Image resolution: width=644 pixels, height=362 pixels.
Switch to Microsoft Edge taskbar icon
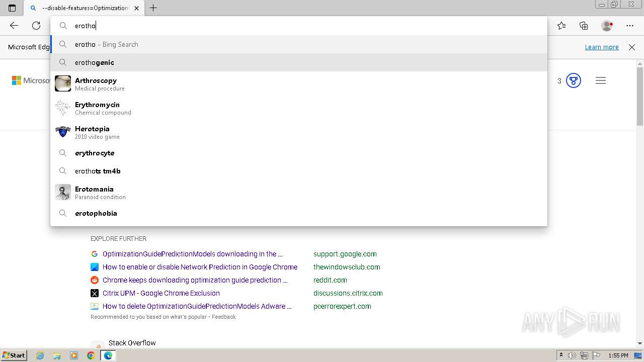[x=108, y=355]
